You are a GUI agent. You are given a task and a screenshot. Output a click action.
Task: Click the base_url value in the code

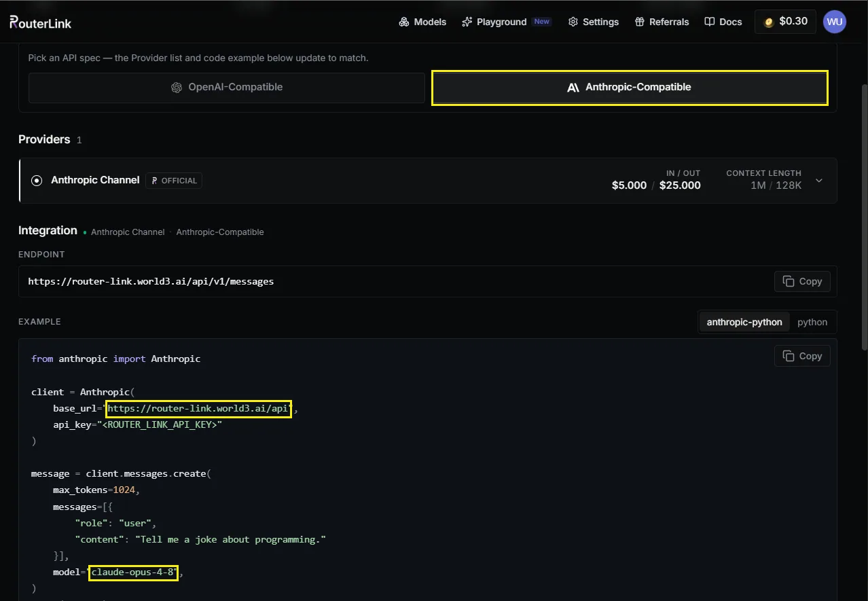199,409
